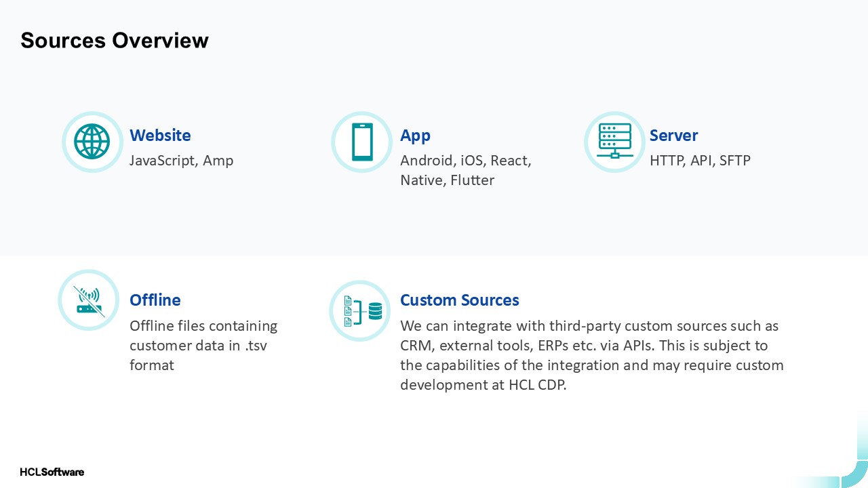868x488 pixels.
Task: Click the App smartphone icon
Action: 361,142
